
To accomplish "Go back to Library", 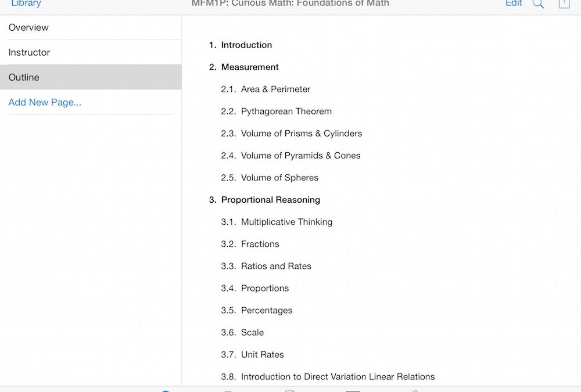I will pos(26,3).
